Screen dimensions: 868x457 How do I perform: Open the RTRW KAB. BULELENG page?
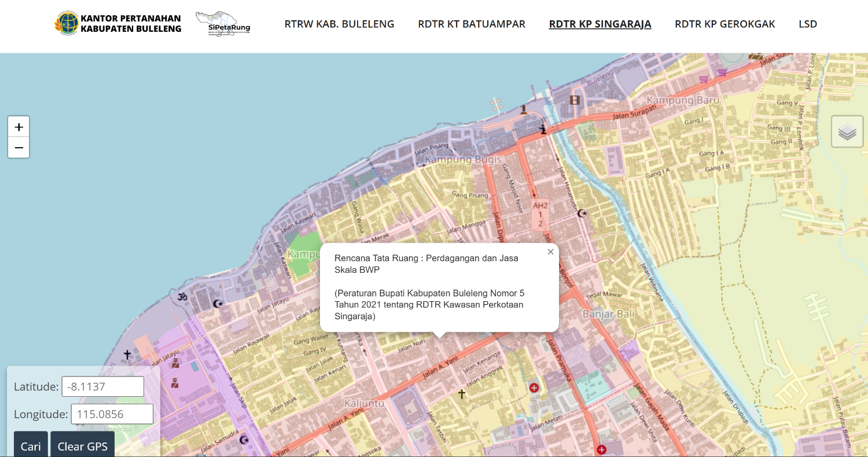tap(339, 24)
